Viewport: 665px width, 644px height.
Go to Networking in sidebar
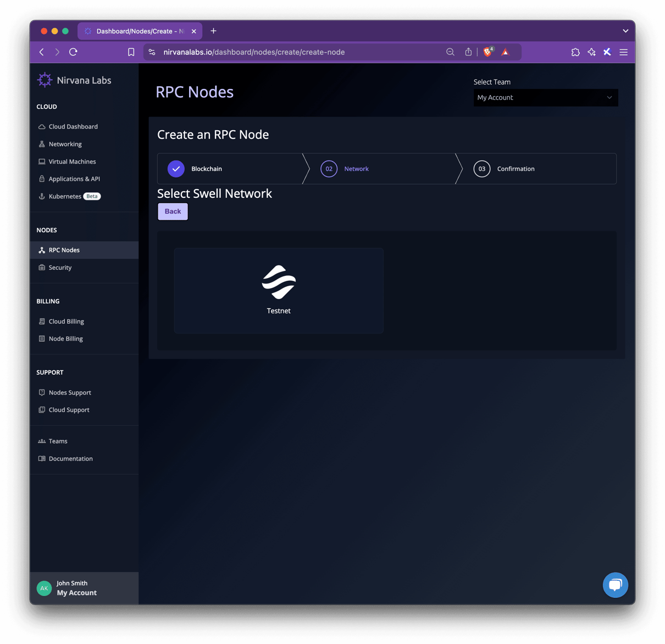click(65, 144)
